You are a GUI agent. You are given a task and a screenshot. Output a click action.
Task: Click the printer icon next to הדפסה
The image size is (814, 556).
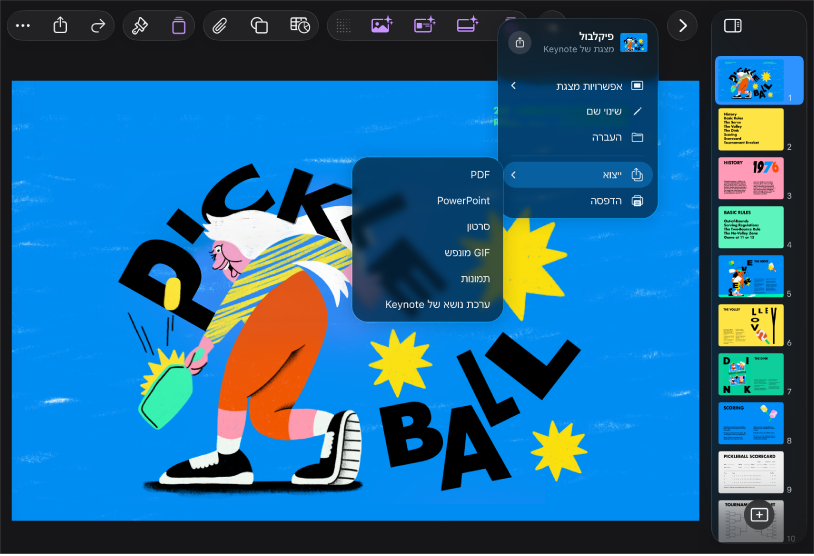click(x=637, y=200)
